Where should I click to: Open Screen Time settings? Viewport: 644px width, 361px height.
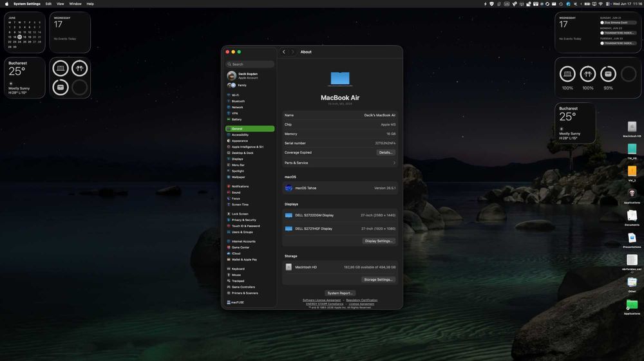point(250,205)
